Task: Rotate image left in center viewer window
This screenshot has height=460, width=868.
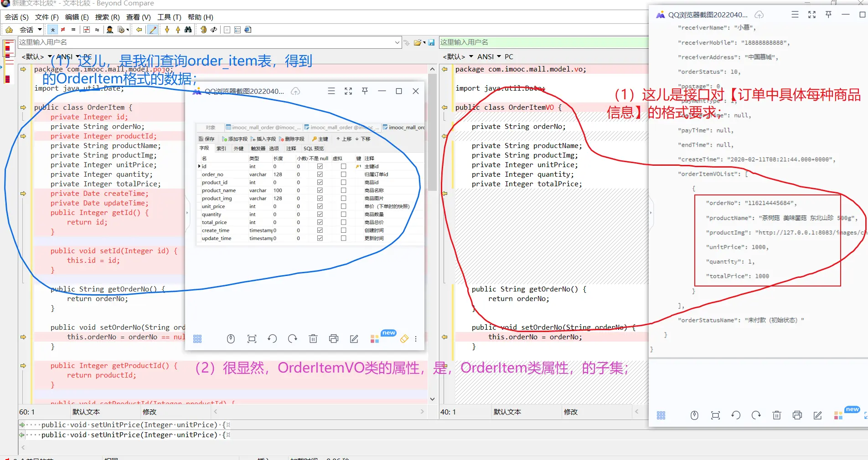Action: click(272, 339)
